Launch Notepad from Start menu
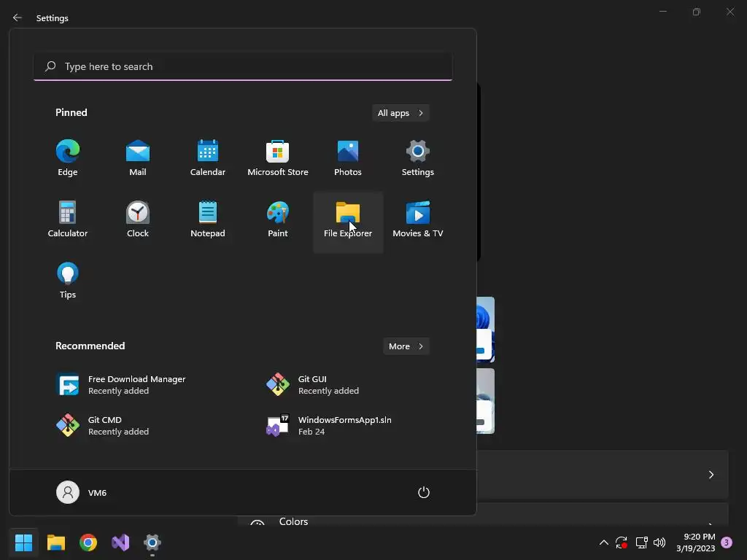Viewport: 747px width, 560px height. pyautogui.click(x=208, y=220)
